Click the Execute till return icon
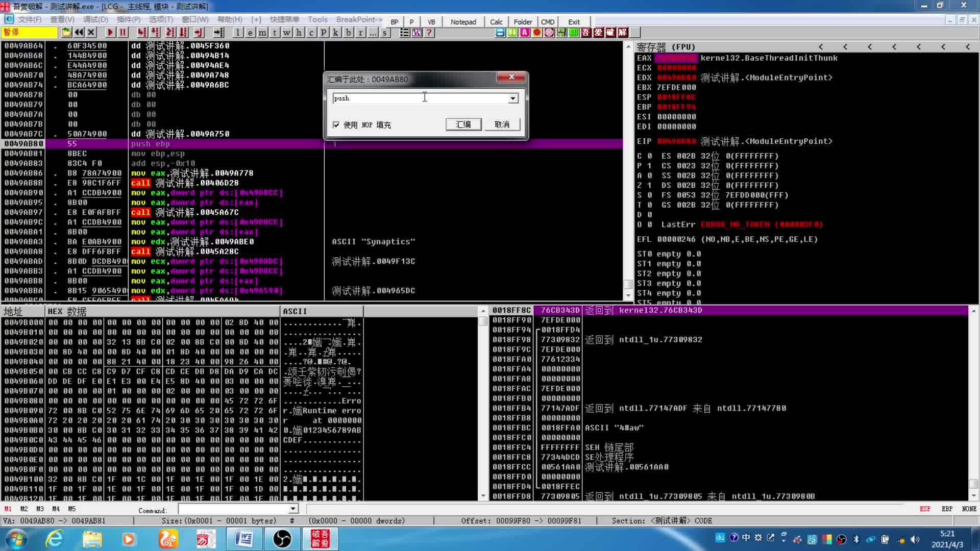The width and height of the screenshot is (980, 551). [199, 33]
